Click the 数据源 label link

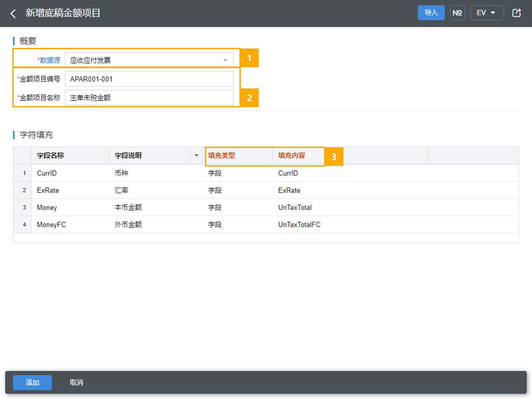click(x=50, y=60)
